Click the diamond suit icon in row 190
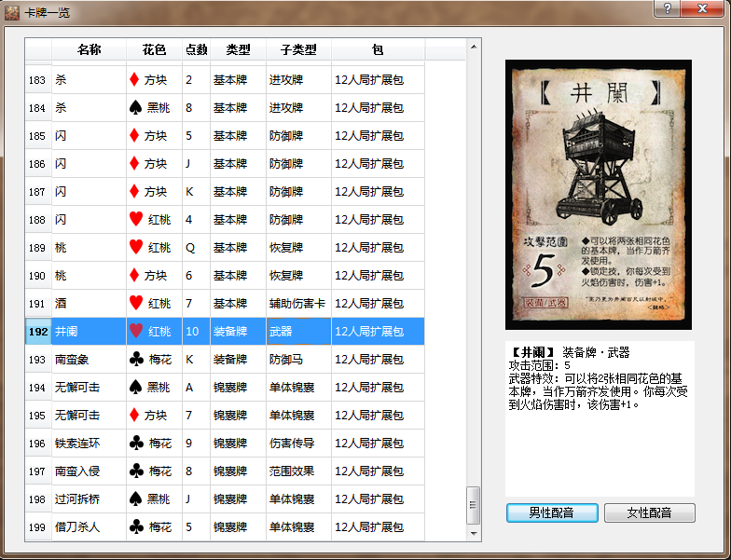The width and height of the screenshot is (731, 560). [x=134, y=276]
